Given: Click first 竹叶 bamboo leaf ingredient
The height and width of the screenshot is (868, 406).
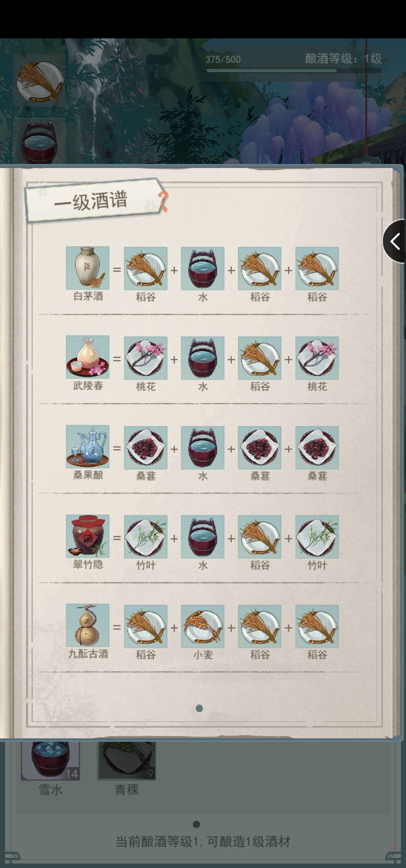Looking at the screenshot, I should [x=145, y=537].
